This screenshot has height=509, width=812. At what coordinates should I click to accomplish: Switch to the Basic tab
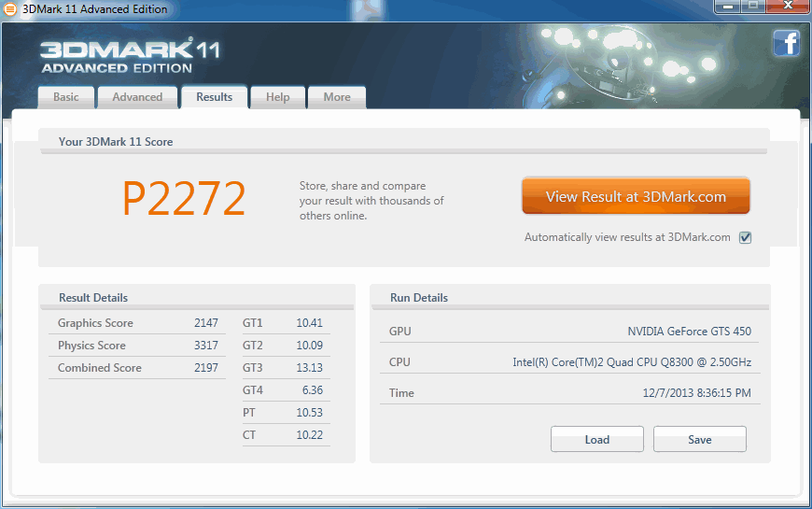[x=66, y=97]
